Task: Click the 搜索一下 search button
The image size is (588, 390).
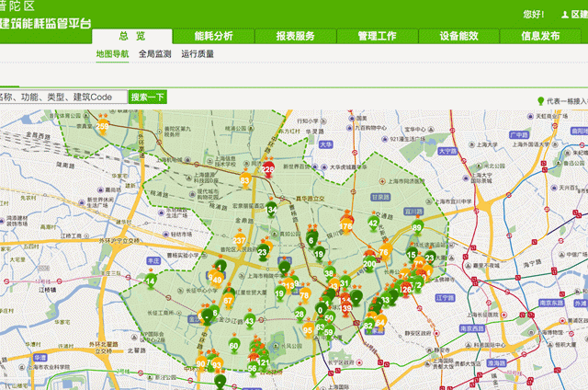Action: coord(147,97)
